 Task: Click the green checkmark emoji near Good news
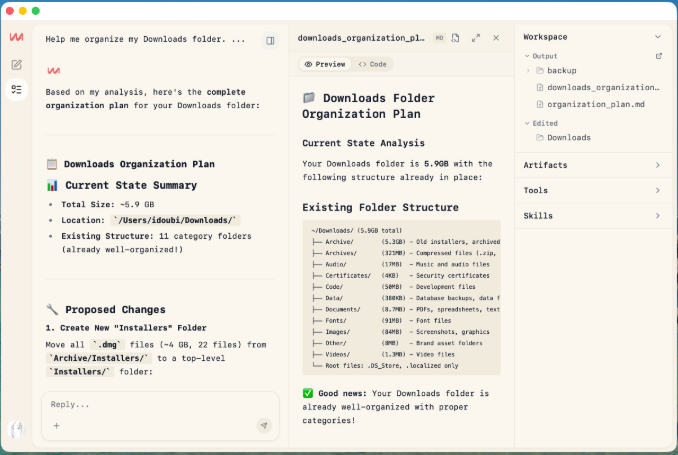coord(308,393)
